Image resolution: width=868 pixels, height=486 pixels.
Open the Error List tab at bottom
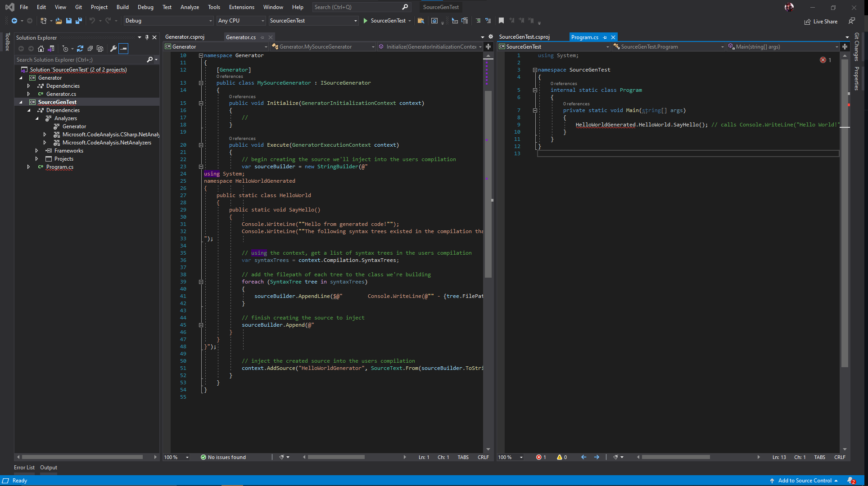tap(24, 468)
